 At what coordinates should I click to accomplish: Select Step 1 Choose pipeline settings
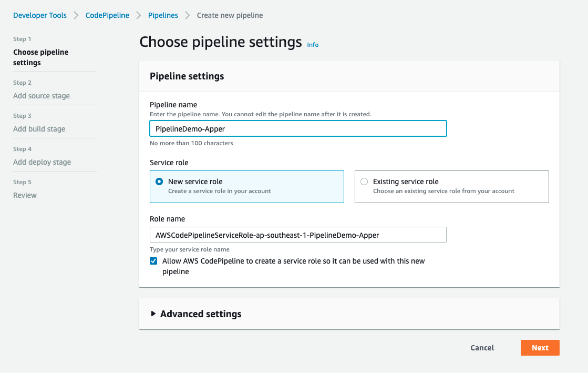point(40,57)
